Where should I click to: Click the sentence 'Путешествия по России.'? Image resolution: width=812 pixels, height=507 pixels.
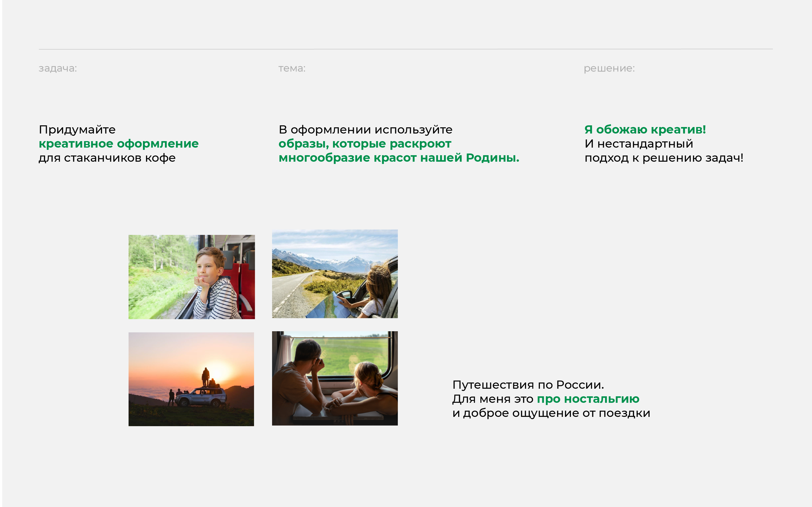click(528, 384)
